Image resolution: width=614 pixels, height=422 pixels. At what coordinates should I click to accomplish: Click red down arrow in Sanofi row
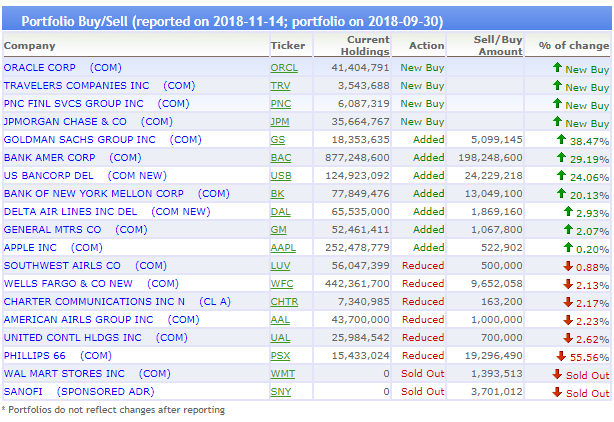[x=557, y=393]
